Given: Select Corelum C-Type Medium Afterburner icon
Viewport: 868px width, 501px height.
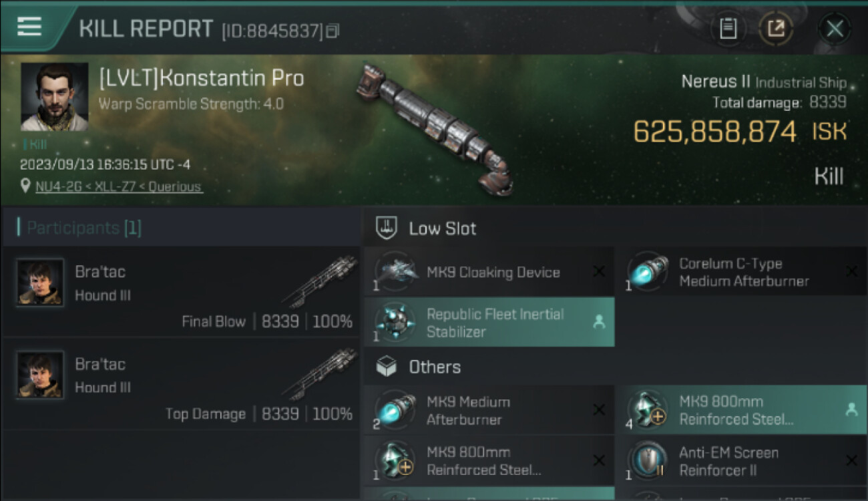Looking at the screenshot, I should [648, 273].
